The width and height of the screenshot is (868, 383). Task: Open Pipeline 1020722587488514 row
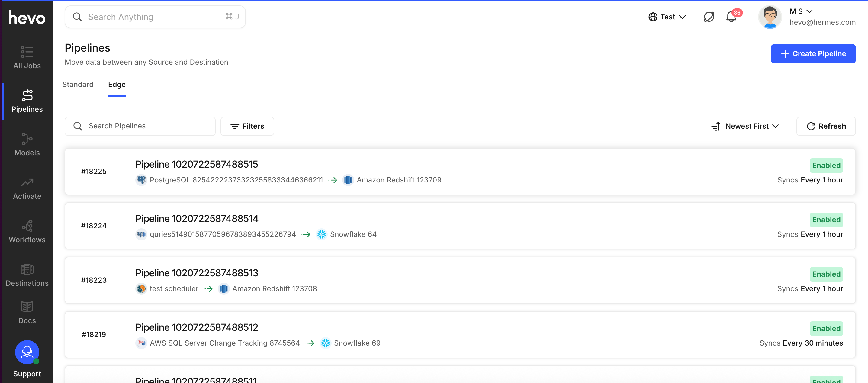(x=197, y=219)
